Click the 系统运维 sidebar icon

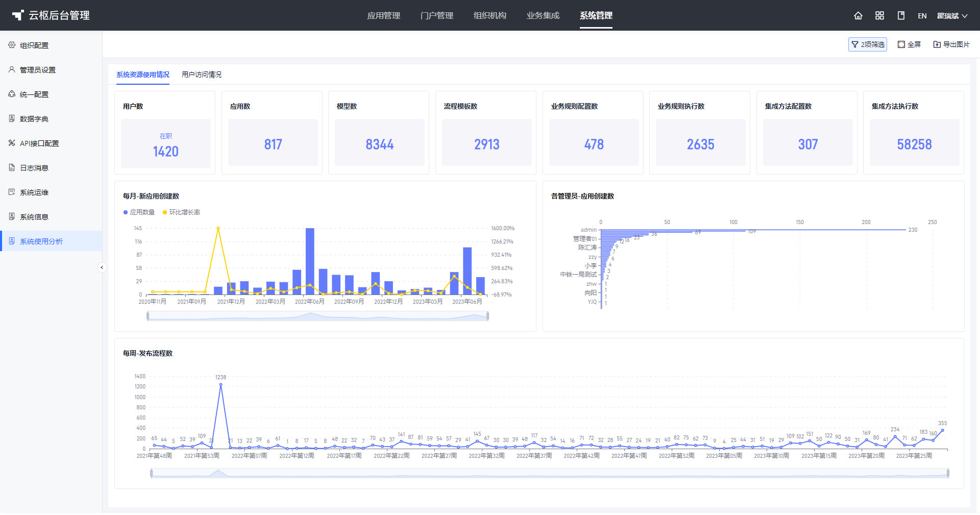pyautogui.click(x=12, y=192)
